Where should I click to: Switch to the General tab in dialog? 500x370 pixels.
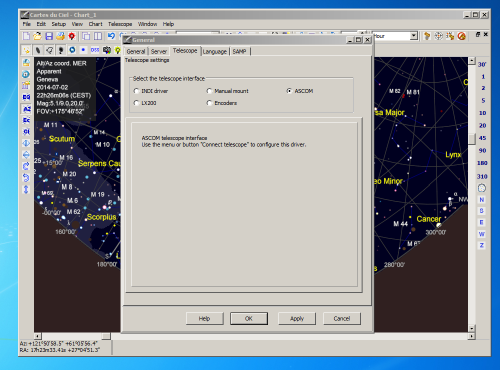[x=136, y=51]
